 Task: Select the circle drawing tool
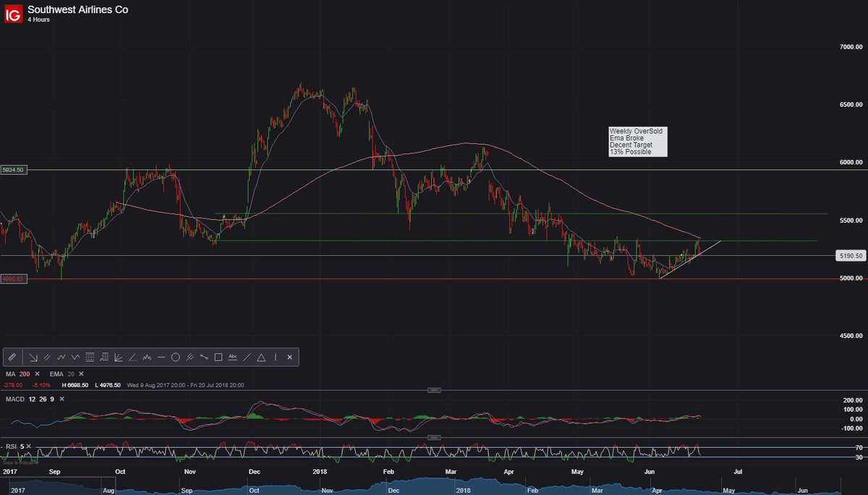pos(175,357)
